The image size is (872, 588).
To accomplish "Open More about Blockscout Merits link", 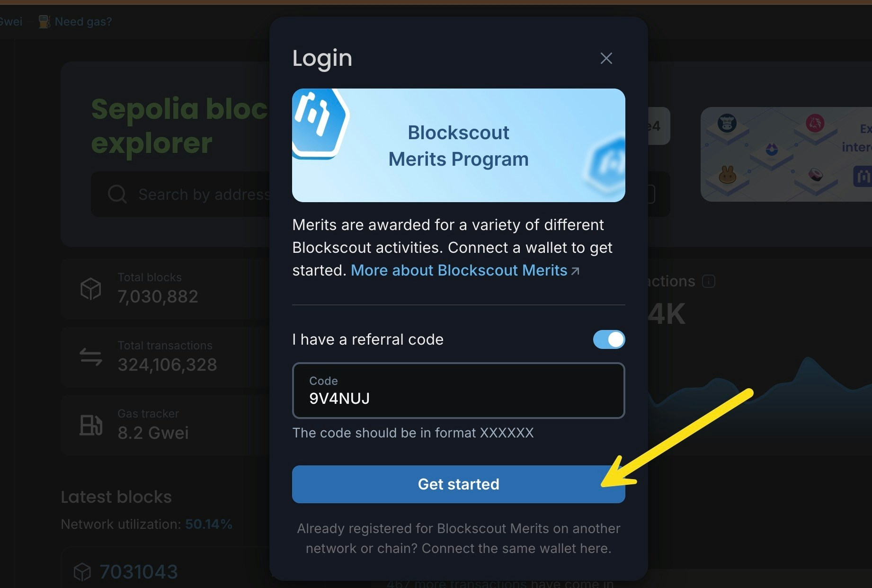I will point(459,270).
